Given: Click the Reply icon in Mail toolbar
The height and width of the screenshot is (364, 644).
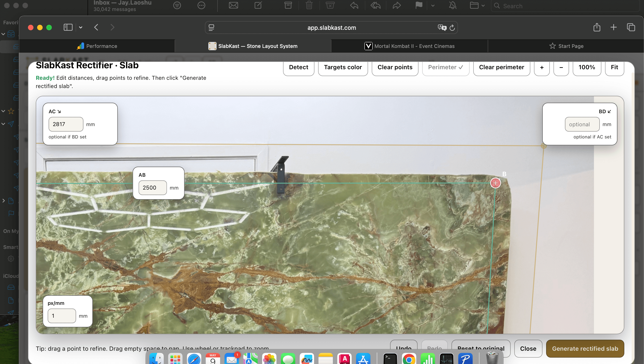Looking at the screenshot, I should click(x=354, y=5).
